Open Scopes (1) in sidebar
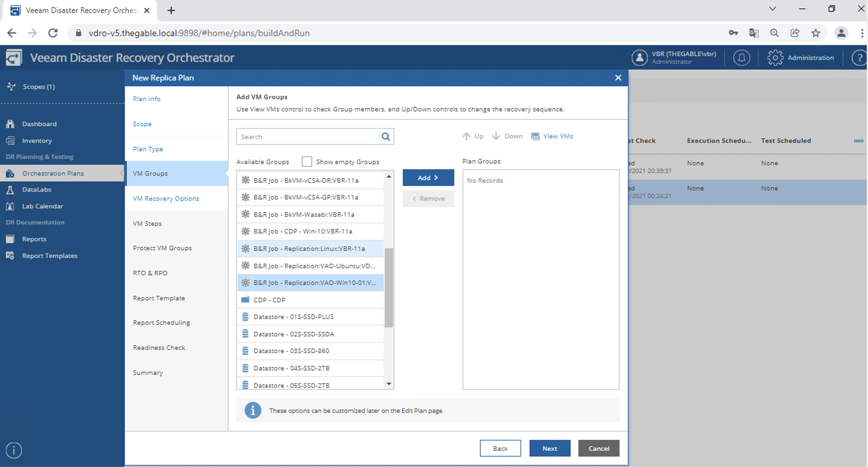Image resolution: width=868 pixels, height=467 pixels. coord(39,87)
